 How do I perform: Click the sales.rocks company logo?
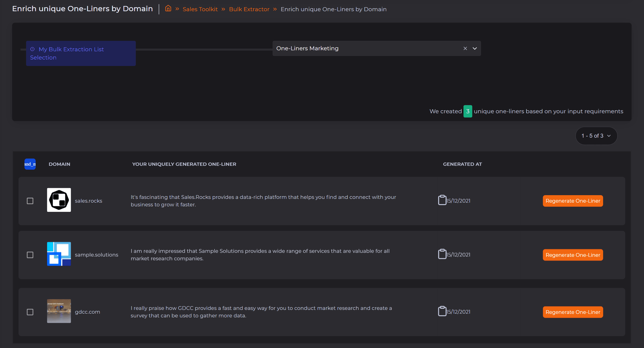[x=59, y=200]
